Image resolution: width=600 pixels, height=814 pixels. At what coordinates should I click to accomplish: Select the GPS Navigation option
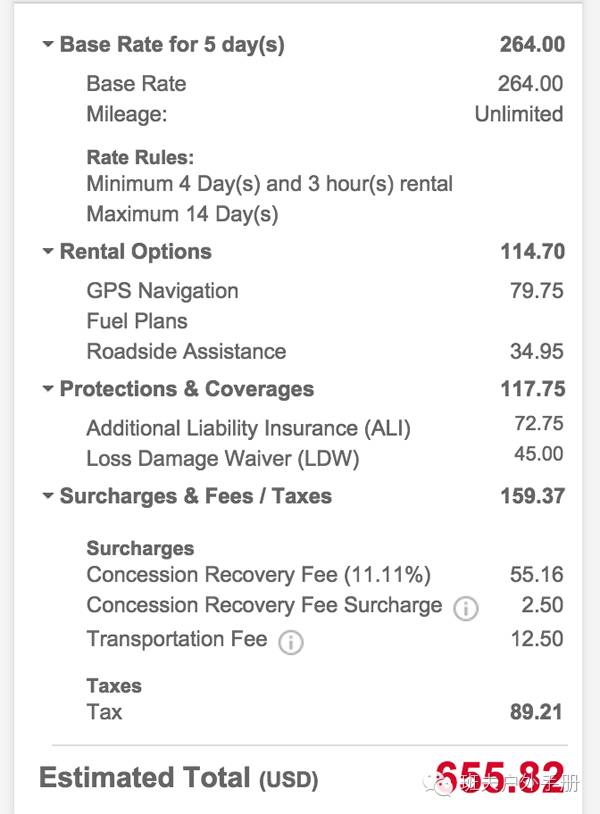click(162, 291)
